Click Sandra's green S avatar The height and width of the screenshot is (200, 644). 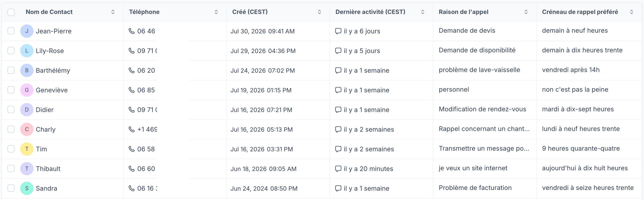click(x=27, y=188)
